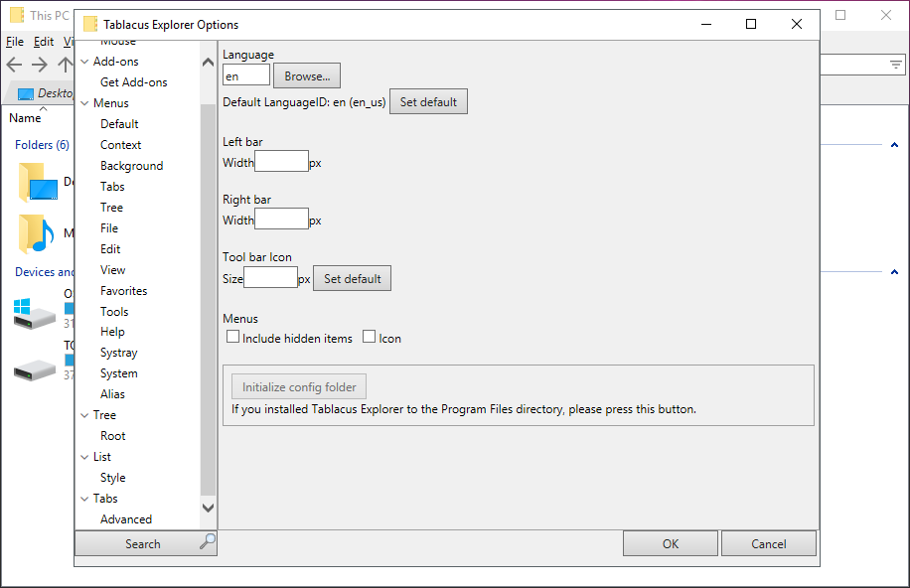
Task: Select Tools menu settings
Action: (x=114, y=312)
